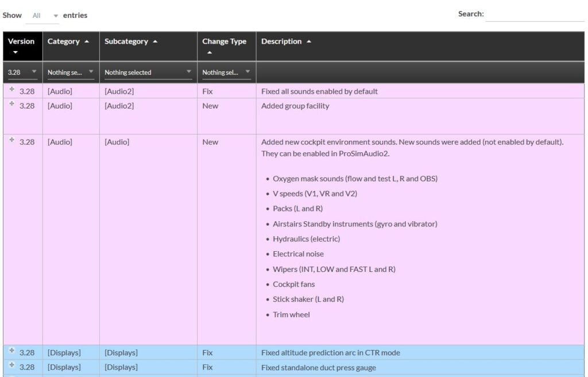Viewport: 588px width, 377px height.
Task: Open the Version 3.28 filter dropdown
Action: click(x=22, y=72)
